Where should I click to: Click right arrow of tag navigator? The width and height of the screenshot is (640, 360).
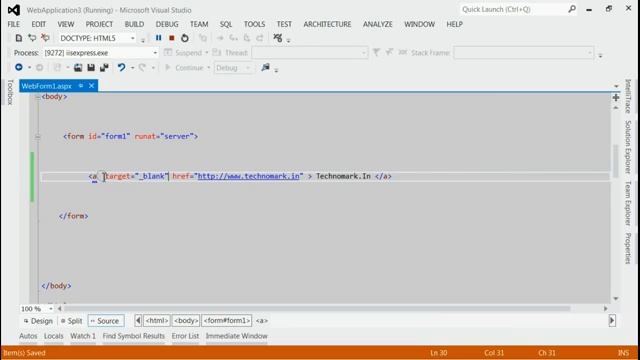pyautogui.click(x=612, y=320)
